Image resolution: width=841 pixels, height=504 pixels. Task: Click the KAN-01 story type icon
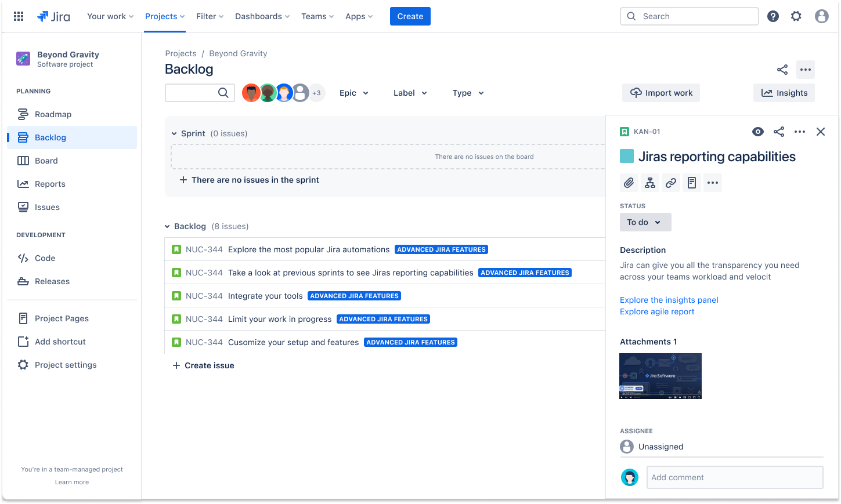click(625, 132)
